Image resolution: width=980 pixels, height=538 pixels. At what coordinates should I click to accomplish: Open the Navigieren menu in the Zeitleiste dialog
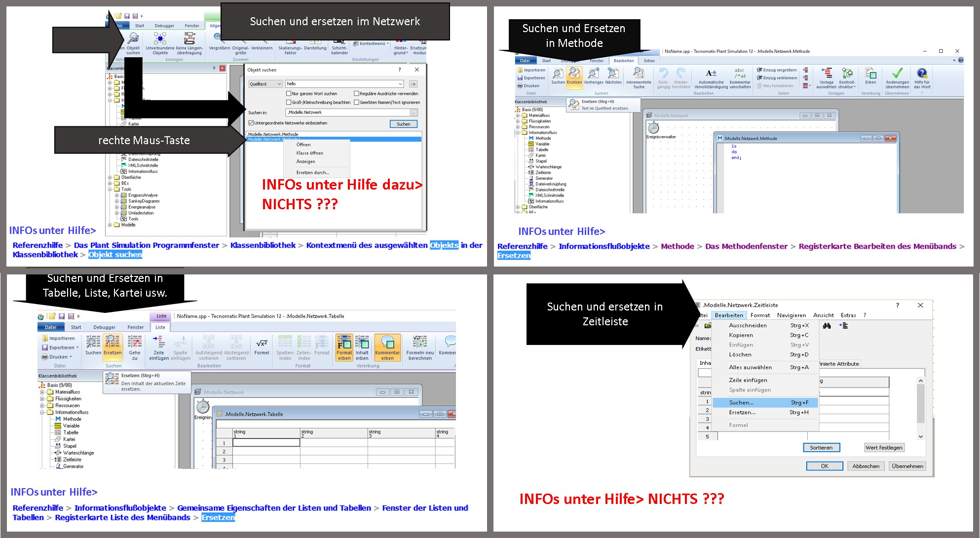(x=791, y=315)
